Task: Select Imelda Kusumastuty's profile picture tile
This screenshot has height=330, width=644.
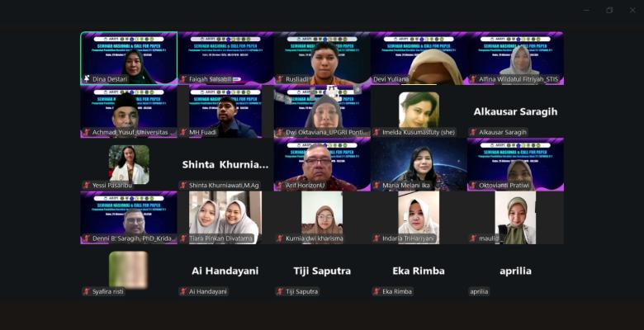Action: point(419,111)
